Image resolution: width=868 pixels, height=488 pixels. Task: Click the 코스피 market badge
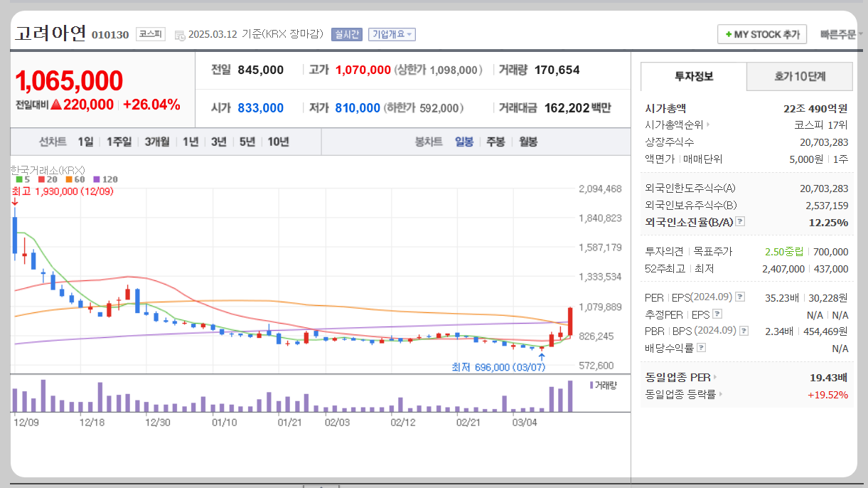[151, 33]
